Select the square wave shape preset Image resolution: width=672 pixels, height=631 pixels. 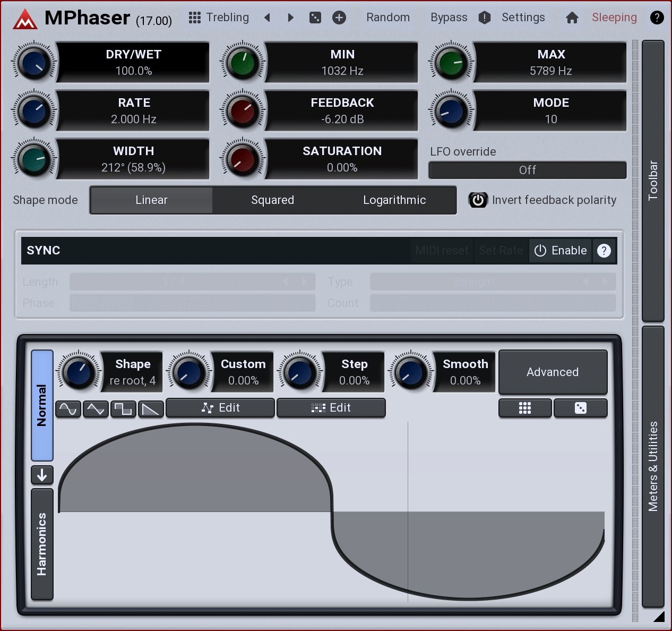pyautogui.click(x=123, y=409)
